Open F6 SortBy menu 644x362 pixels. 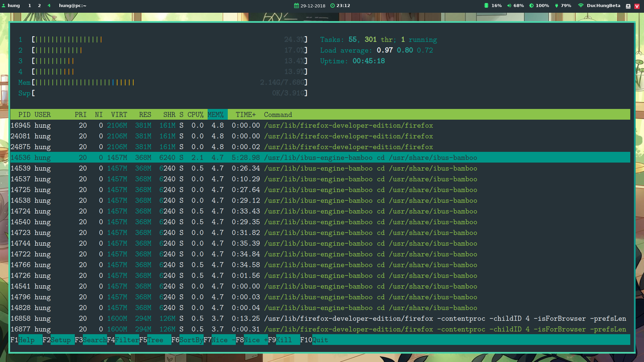(191, 340)
